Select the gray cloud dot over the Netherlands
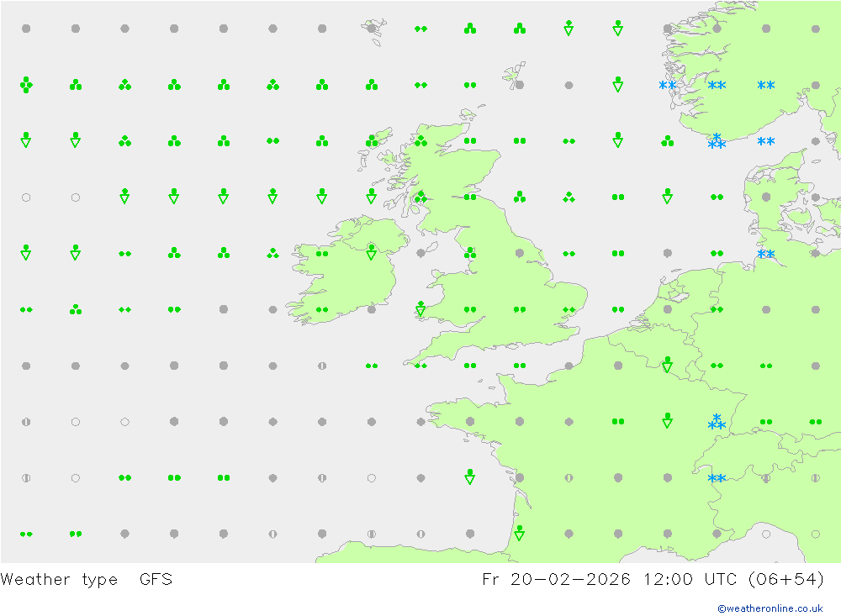The image size is (841, 616). pyautogui.click(x=667, y=309)
